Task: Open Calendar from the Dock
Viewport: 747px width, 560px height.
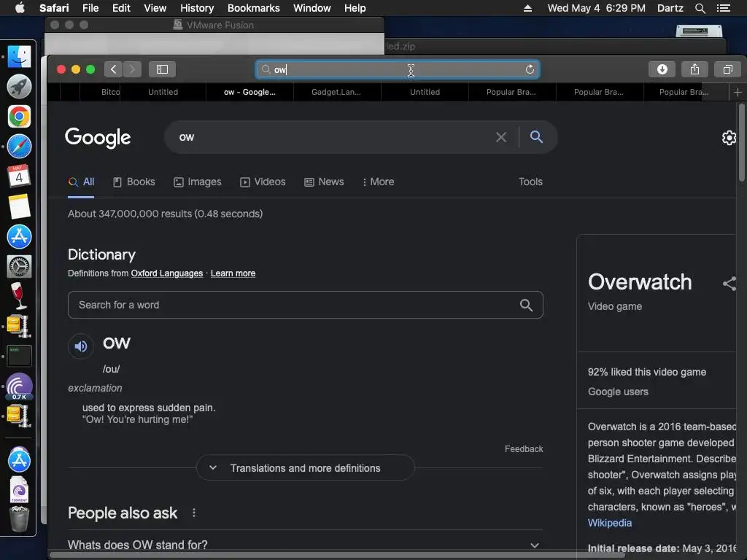Action: (x=19, y=176)
